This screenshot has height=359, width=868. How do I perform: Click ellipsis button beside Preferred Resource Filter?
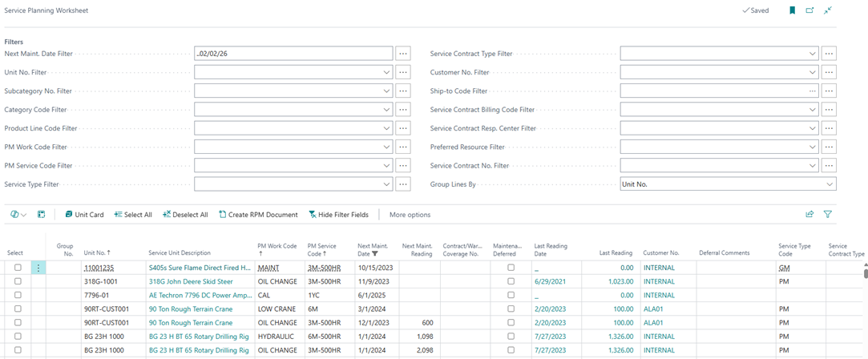829,147
